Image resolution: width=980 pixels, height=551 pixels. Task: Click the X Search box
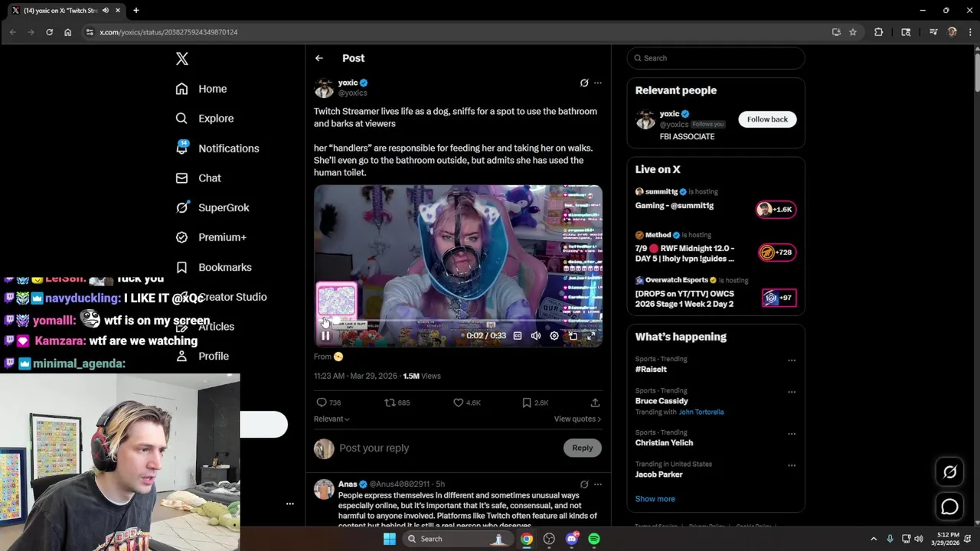pyautogui.click(x=716, y=58)
